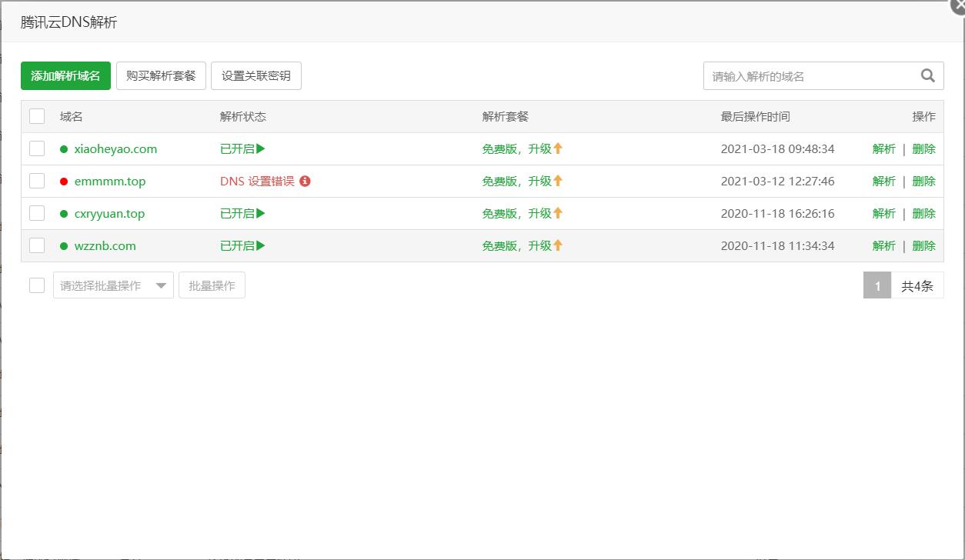Click the 共4条 total count label
Viewport: 965px width, 560px height.
point(917,285)
